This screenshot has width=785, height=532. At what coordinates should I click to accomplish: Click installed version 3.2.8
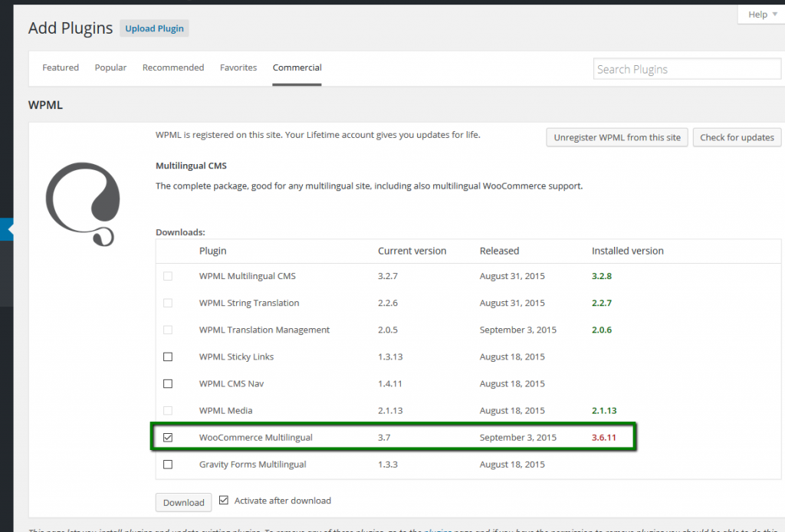[x=602, y=276]
